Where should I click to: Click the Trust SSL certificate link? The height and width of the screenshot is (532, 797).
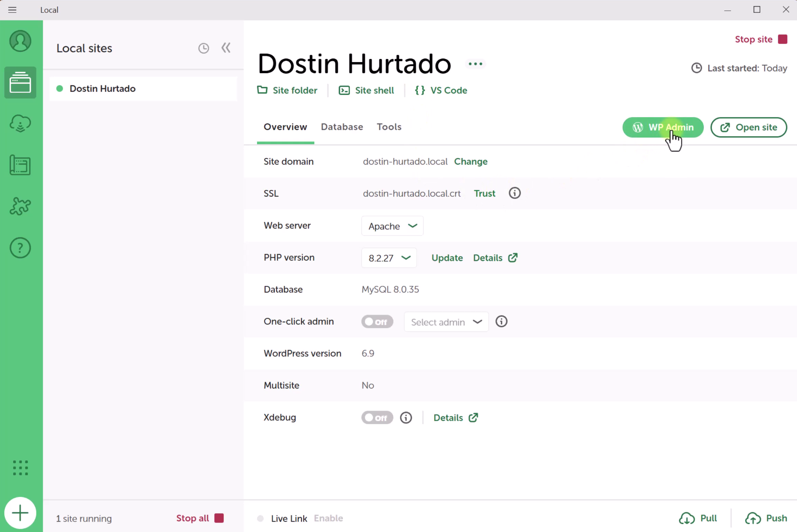tap(484, 193)
